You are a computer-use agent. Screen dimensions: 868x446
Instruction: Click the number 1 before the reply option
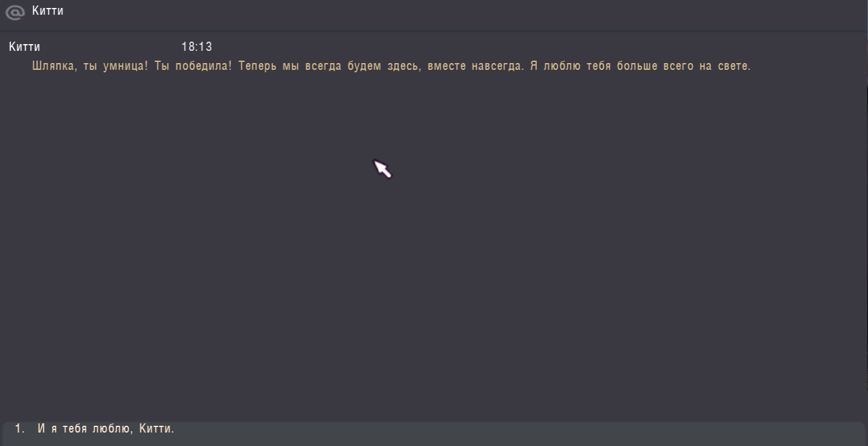20,428
